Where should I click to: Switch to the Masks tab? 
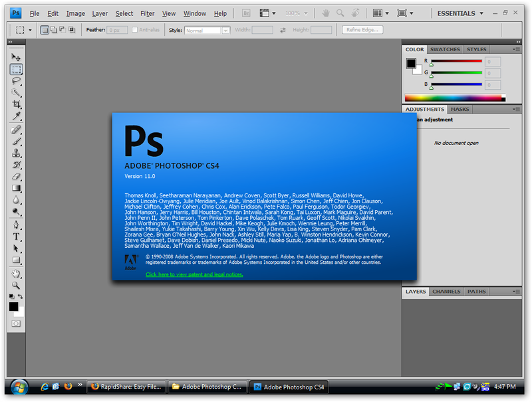tap(460, 109)
